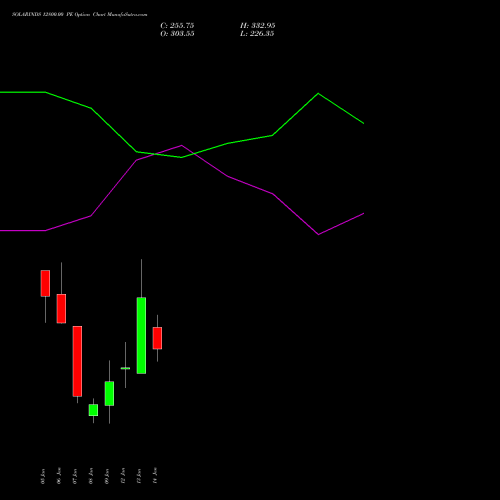Screen dimensions: 500x500
Task: Select the 13 Jan date label
Action: pos(139,476)
